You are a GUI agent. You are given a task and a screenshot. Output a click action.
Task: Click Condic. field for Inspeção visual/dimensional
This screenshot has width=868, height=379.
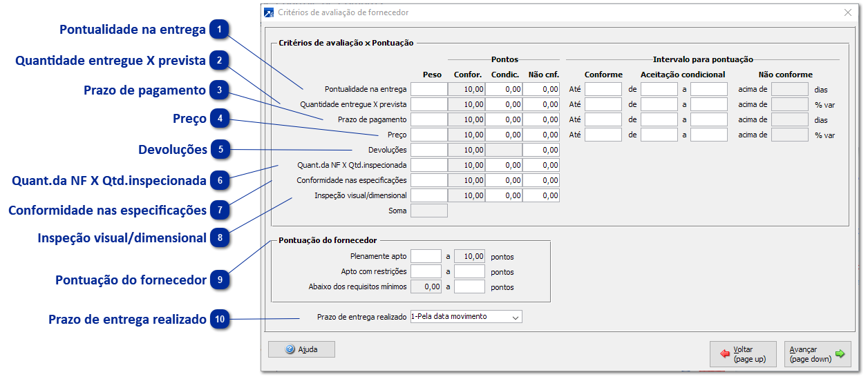504,195
